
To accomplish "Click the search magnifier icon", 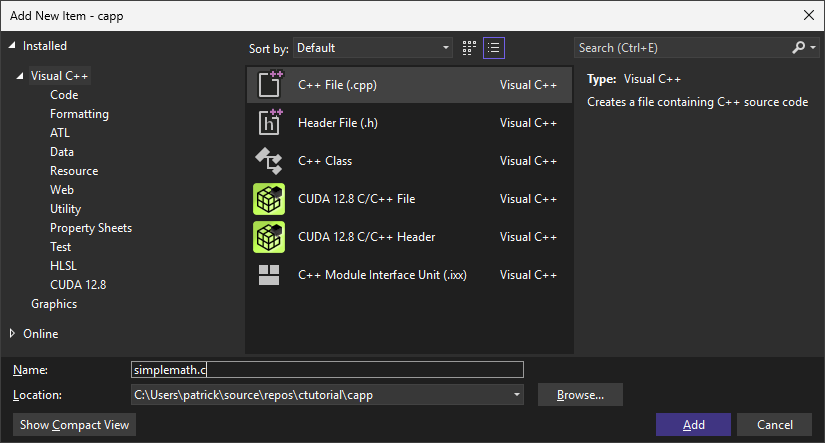I will click(799, 48).
